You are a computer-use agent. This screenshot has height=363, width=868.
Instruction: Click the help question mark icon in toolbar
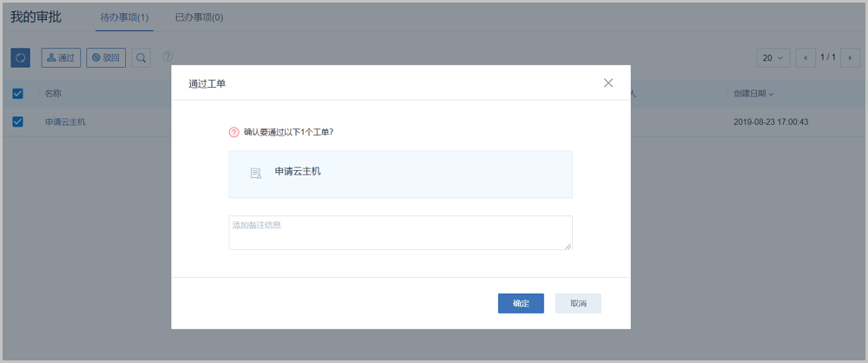(168, 57)
